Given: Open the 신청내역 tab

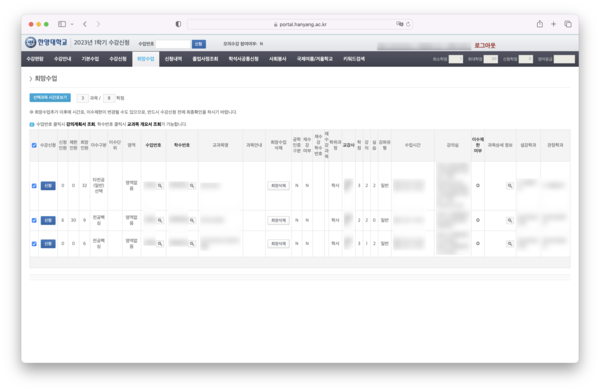Looking at the screenshot, I should pyautogui.click(x=173, y=59).
